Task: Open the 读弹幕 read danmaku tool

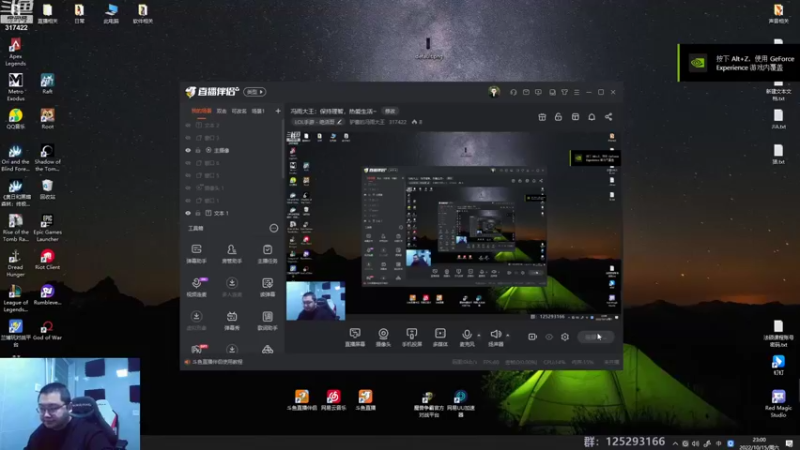Action: coord(267,287)
